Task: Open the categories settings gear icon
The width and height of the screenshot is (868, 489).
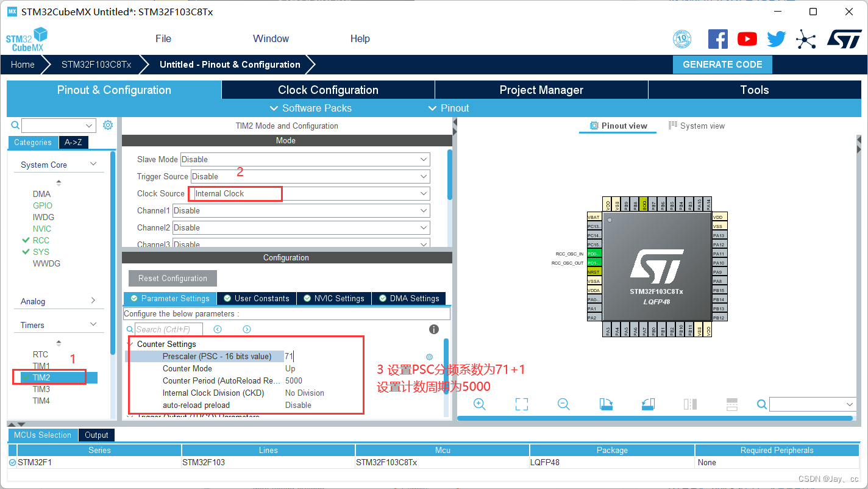Action: 108,125
